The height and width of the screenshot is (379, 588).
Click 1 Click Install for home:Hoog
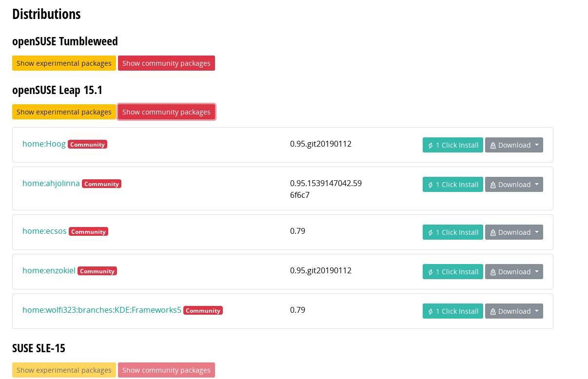pos(453,145)
